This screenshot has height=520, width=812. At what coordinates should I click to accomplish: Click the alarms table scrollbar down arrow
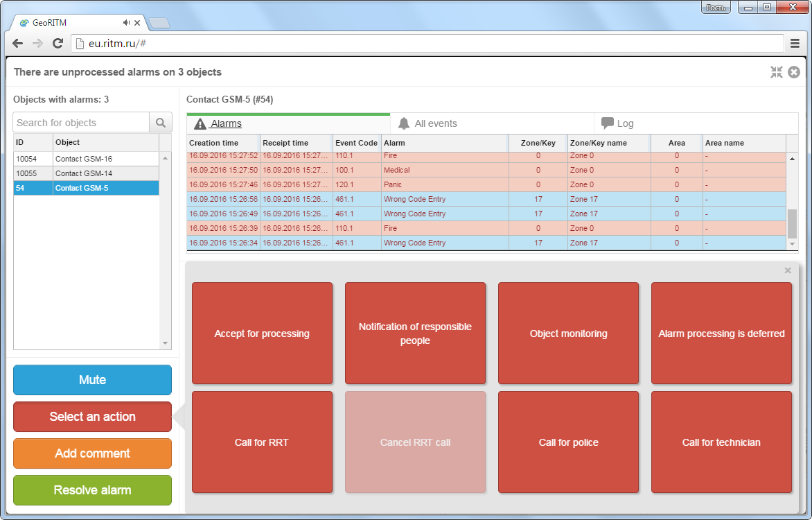tap(792, 243)
